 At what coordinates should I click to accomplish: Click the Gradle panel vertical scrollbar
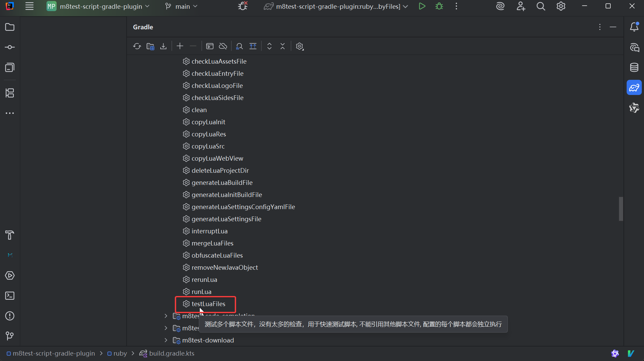point(621,209)
